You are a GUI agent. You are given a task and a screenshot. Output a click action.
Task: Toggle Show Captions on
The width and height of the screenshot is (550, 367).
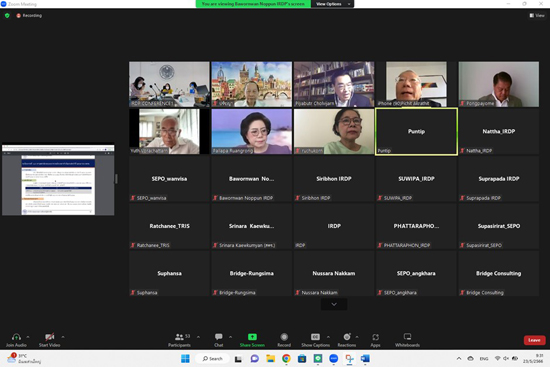click(x=315, y=340)
